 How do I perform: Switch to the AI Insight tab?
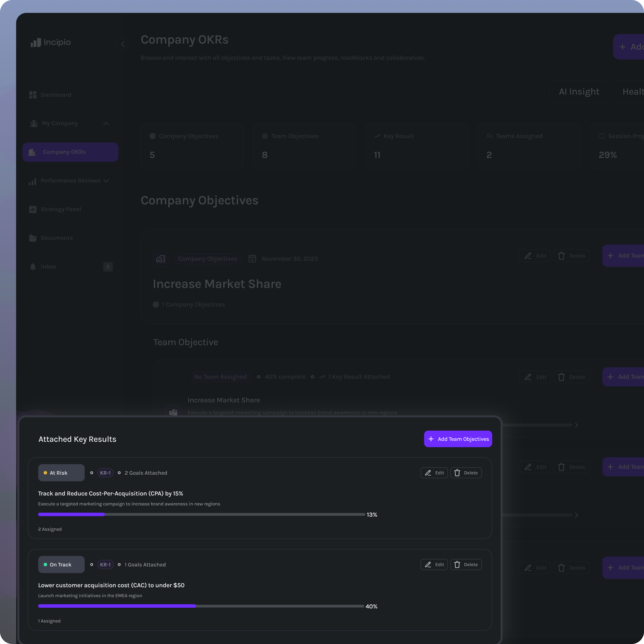tap(579, 92)
